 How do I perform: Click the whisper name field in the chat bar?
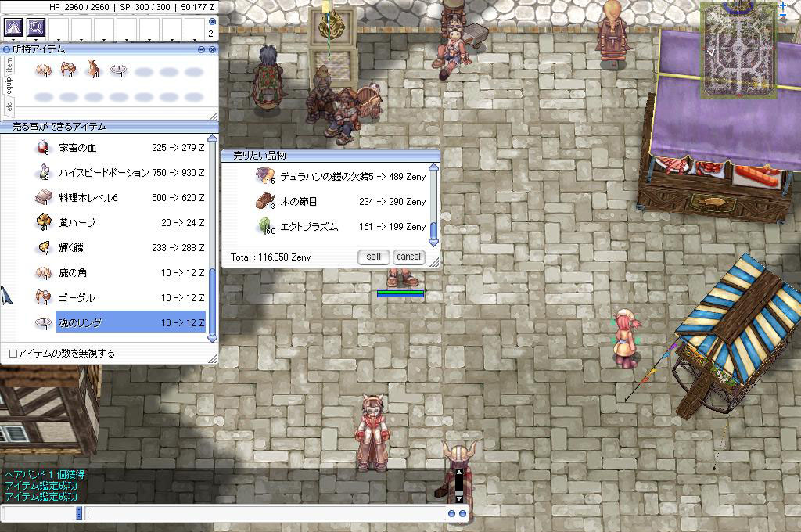pos(39,513)
